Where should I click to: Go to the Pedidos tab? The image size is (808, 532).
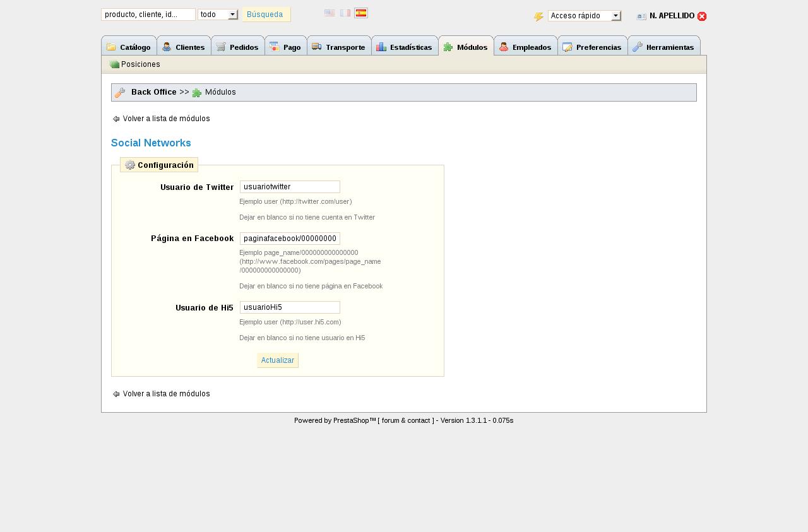237,46
